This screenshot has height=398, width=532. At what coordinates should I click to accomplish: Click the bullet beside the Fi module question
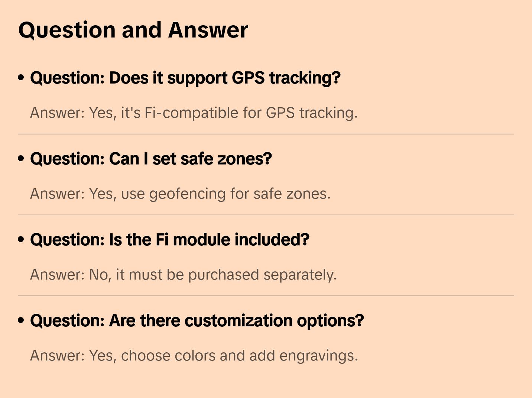point(21,239)
